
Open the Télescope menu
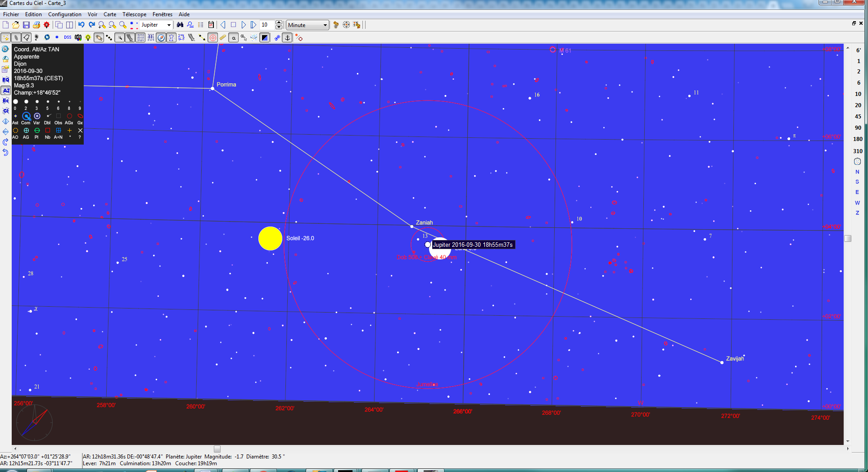click(134, 14)
